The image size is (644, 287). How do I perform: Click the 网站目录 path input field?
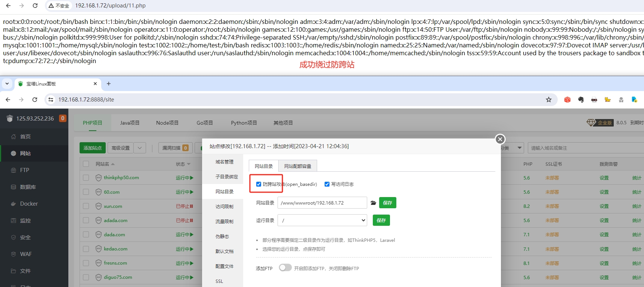tap(322, 203)
